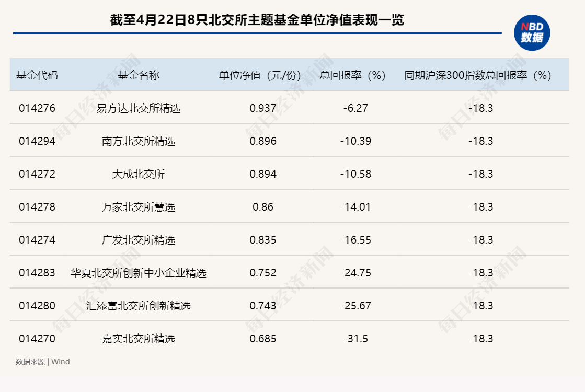Viewport: 585px width, 392px height.
Task: Select fund name 华夏北交所创新中小企业精选
Action: 139,273
